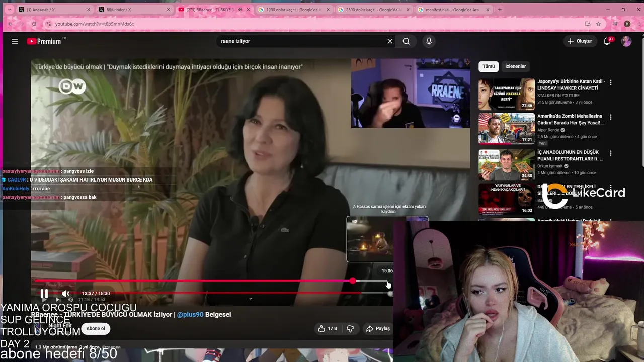Open the Chrome profile B icon
Image resolution: width=644 pixels, height=362 pixels.
coord(627,24)
